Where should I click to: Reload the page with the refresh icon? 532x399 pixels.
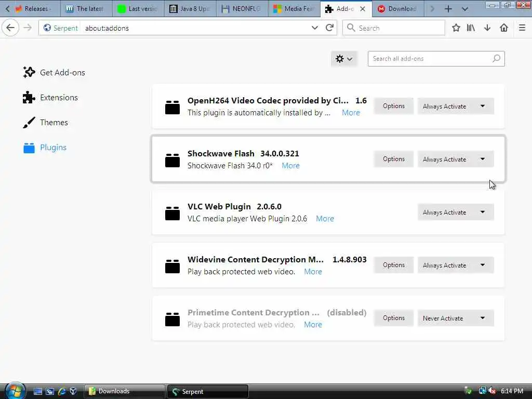(329, 28)
